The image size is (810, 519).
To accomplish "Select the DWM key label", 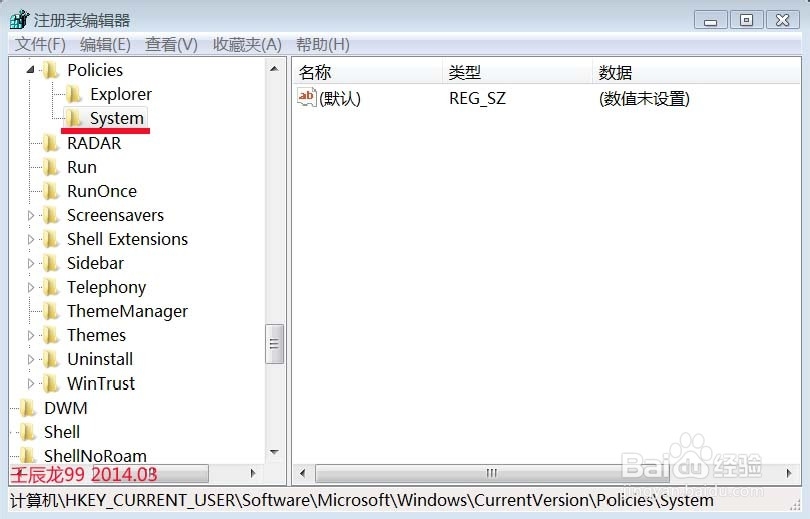I will coord(66,408).
